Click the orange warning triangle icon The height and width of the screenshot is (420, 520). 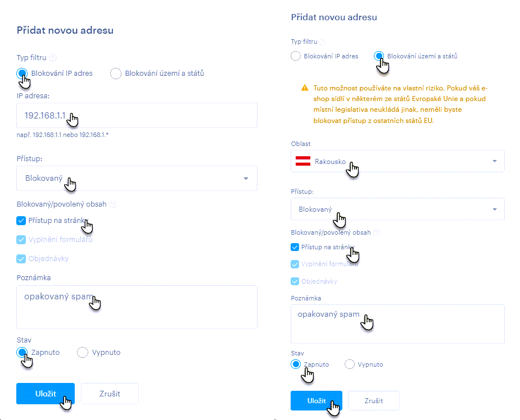coord(305,88)
